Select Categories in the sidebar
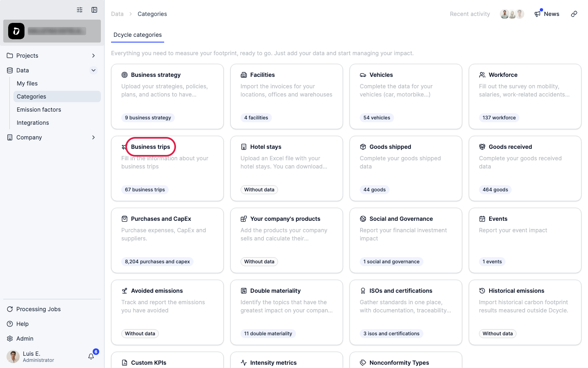588x368 pixels. coord(57,96)
